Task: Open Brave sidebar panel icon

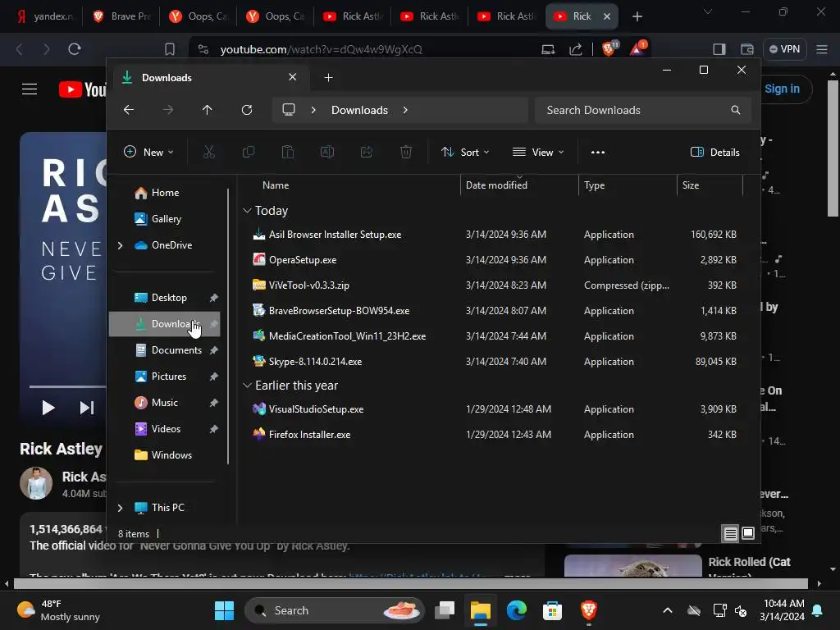Action: (x=719, y=49)
